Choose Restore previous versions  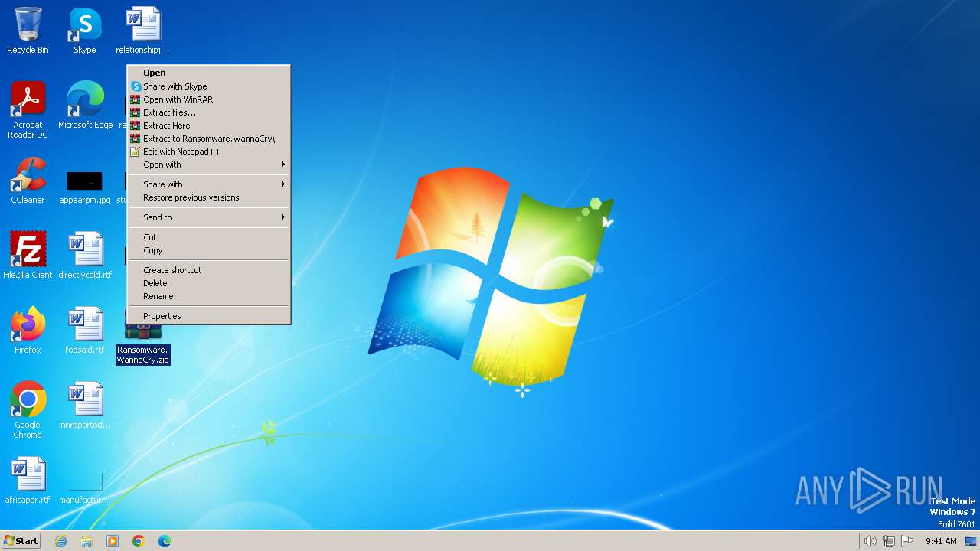[x=209, y=197]
